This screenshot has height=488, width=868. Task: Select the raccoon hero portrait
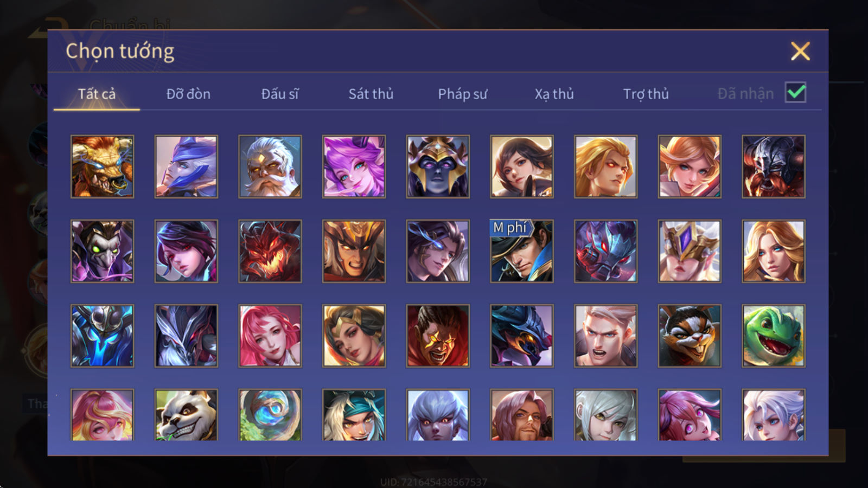coord(690,336)
